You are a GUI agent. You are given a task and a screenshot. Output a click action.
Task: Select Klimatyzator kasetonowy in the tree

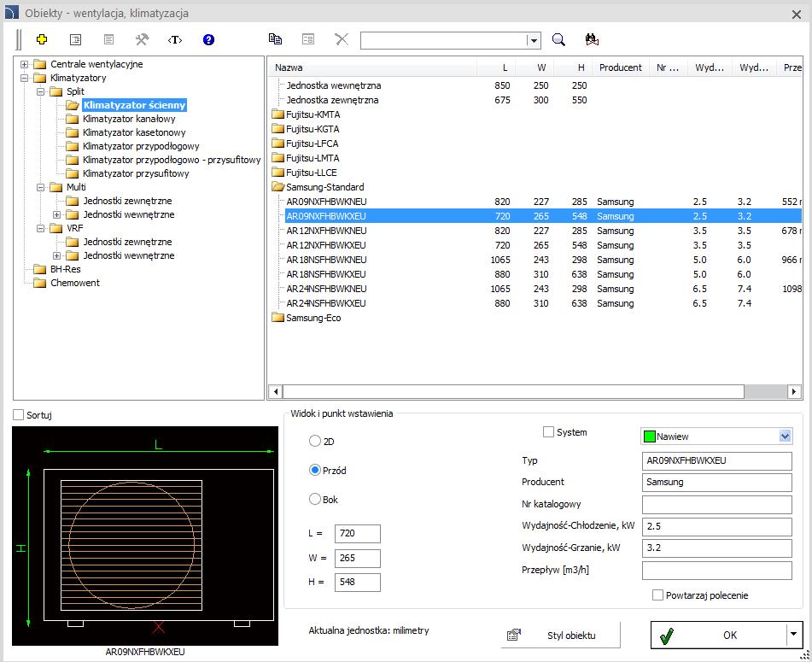tap(133, 132)
